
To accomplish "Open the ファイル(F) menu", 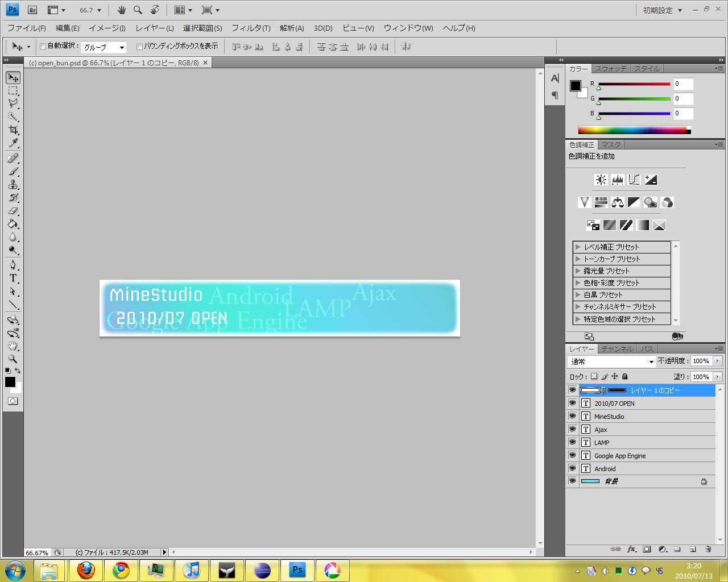I will coord(27,28).
